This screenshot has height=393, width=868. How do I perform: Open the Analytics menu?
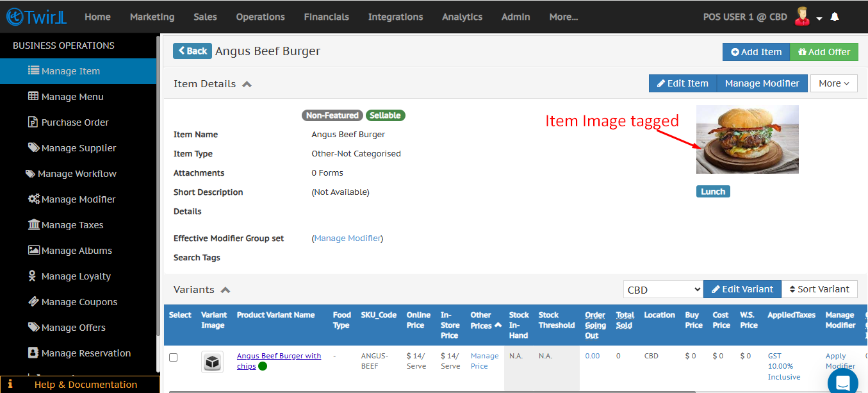(462, 17)
